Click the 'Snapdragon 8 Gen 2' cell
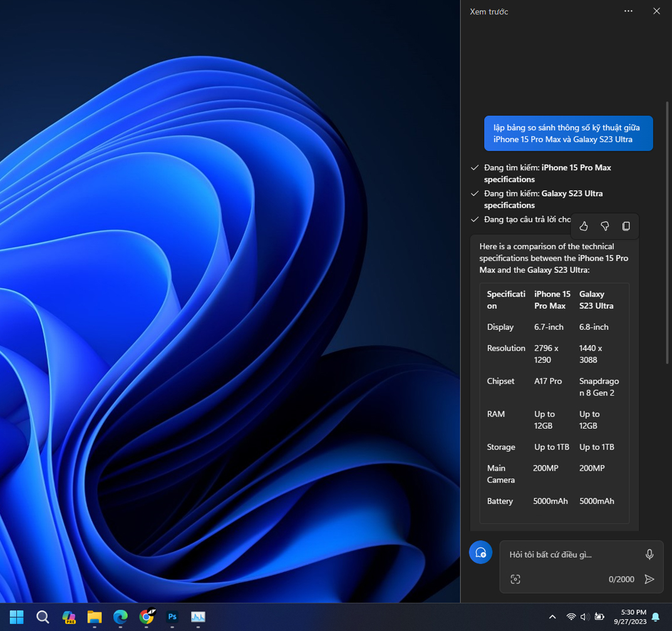The image size is (672, 631). coord(599,387)
